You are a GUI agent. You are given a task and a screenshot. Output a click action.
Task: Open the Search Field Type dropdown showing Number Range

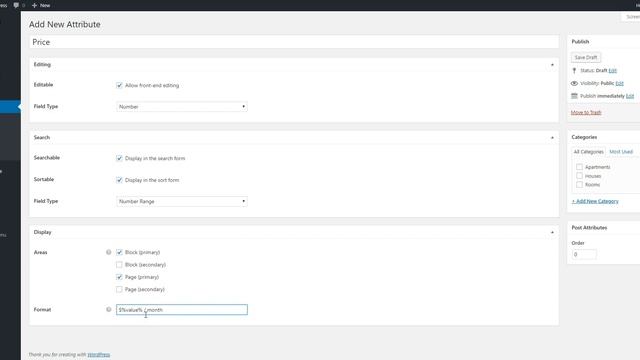(x=182, y=201)
